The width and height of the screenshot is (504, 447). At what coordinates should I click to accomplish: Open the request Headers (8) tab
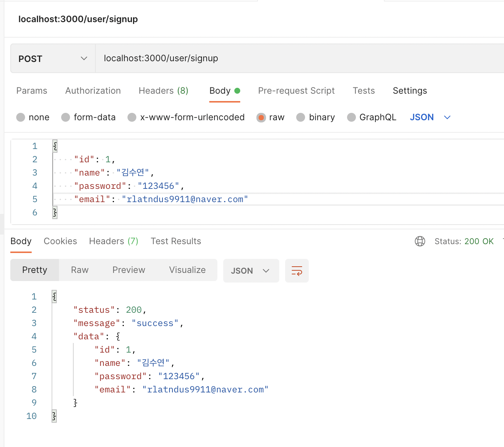tap(164, 91)
